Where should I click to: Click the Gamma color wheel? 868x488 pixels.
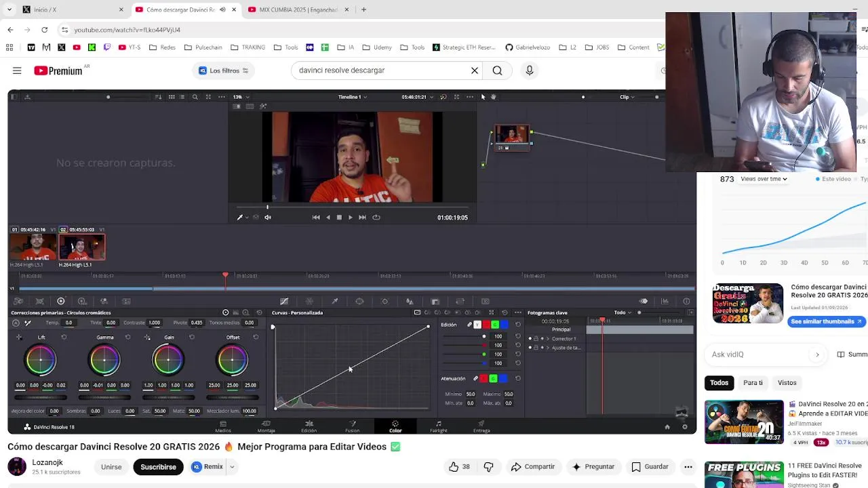click(x=104, y=360)
